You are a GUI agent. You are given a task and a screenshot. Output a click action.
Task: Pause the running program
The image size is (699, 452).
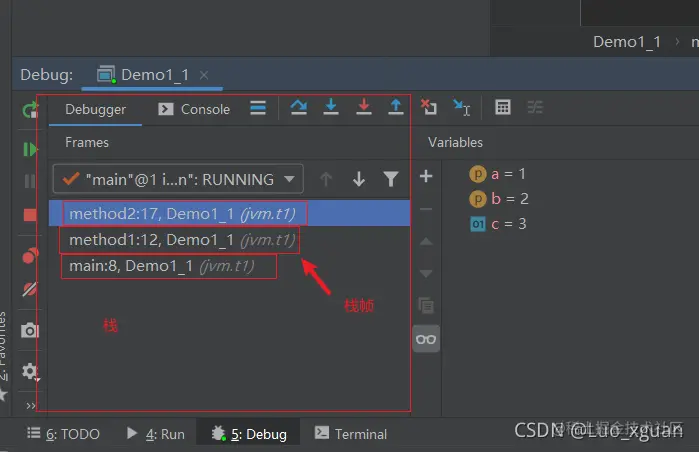coord(30,181)
